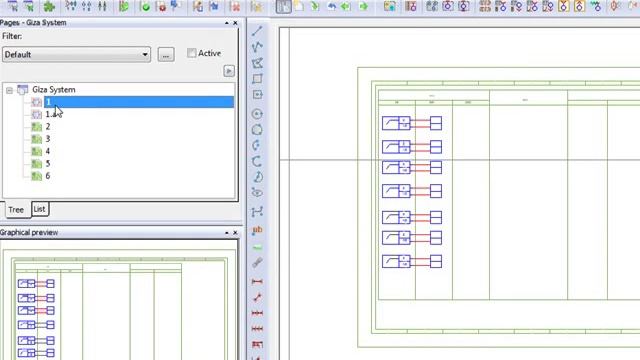Image resolution: width=640 pixels, height=360 pixels.
Task: Click the green back arrow icon
Action: tap(346, 7)
